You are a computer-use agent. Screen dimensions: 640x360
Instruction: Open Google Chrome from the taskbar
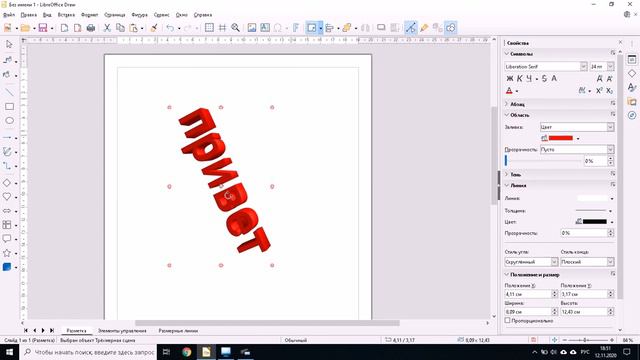click(x=187, y=352)
